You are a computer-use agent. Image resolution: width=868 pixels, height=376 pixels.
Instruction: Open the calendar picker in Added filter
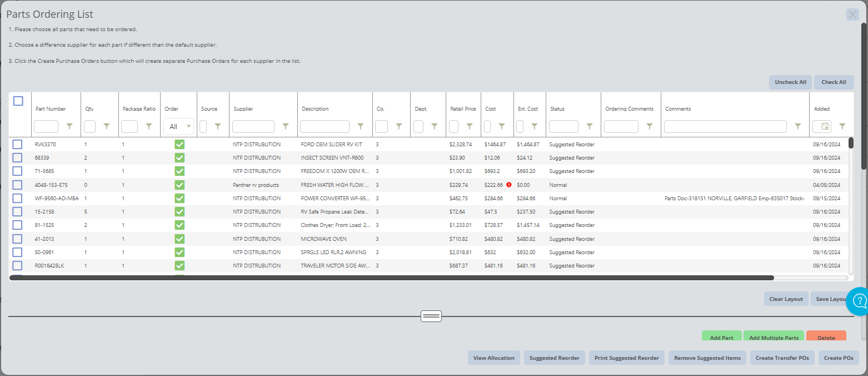(x=825, y=127)
